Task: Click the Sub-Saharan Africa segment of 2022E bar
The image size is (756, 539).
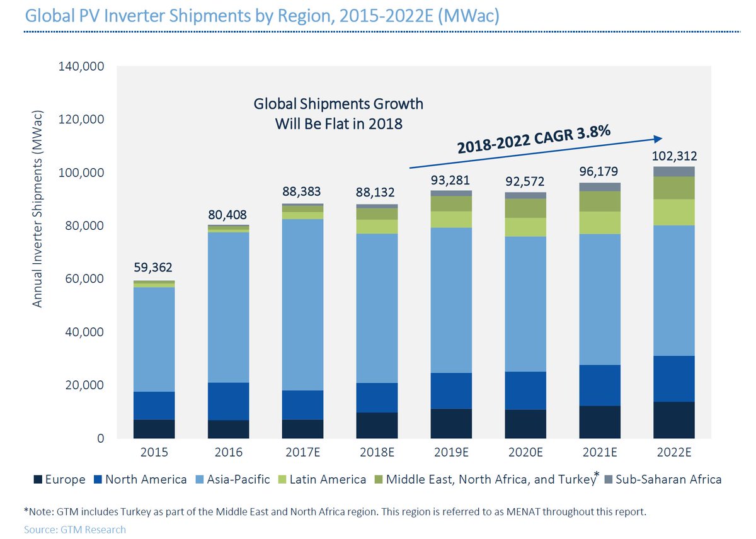Action: click(x=675, y=172)
